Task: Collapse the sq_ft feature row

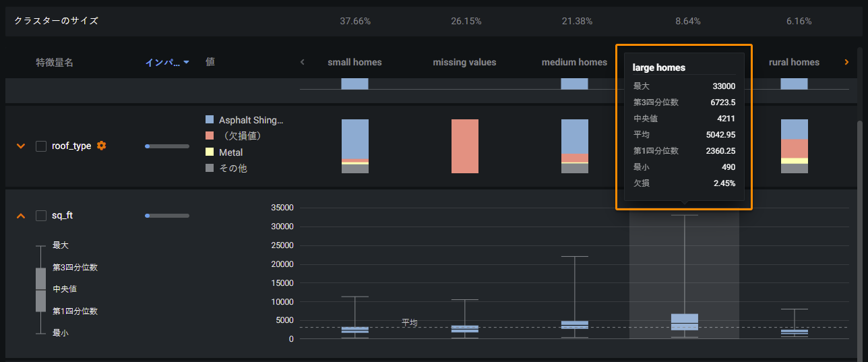Action: [x=21, y=216]
